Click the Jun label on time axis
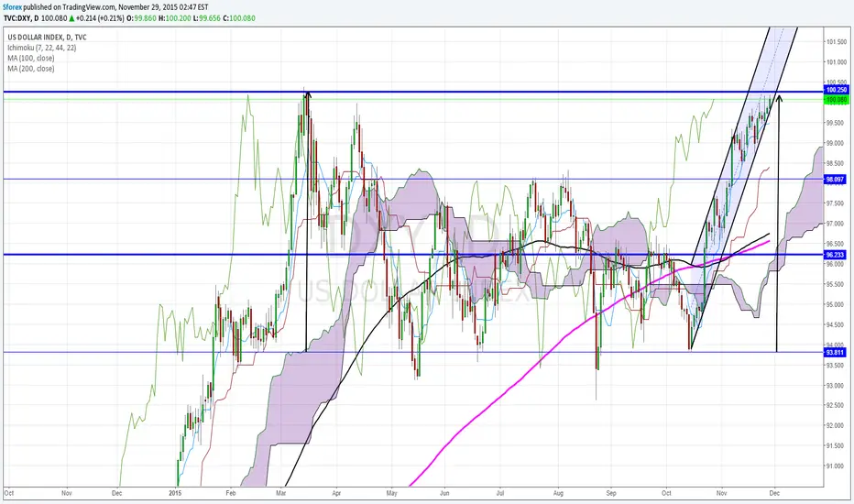Screen dimensions: 854x504 coord(444,493)
